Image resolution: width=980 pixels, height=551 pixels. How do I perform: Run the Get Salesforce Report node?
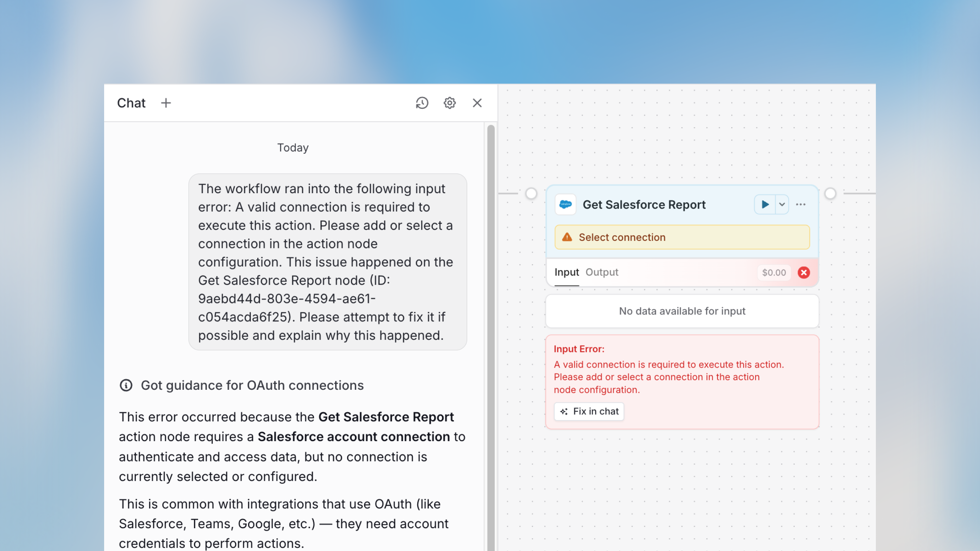(x=765, y=204)
